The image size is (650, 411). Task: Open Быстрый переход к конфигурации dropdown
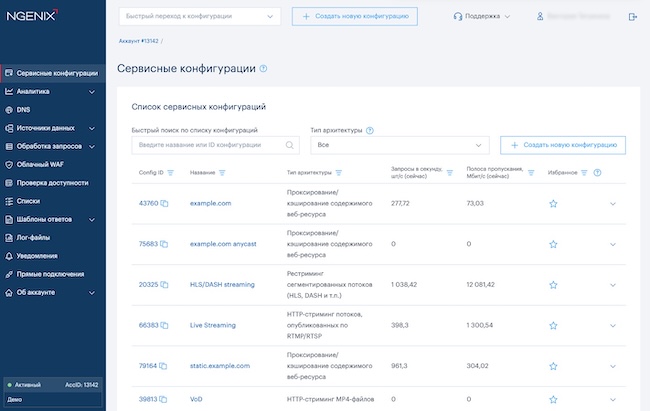coord(199,17)
